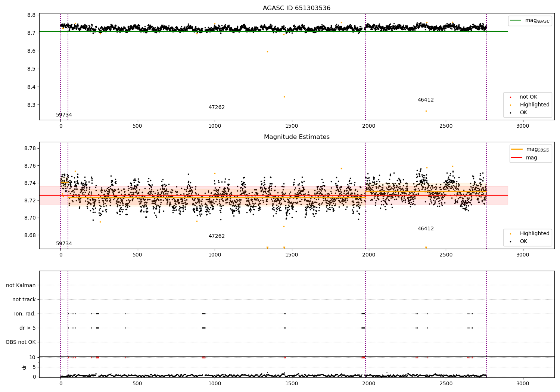Viewport: 560px width, 392px height.
Task: Click the 5 tick on dr axis
Action: (34, 367)
